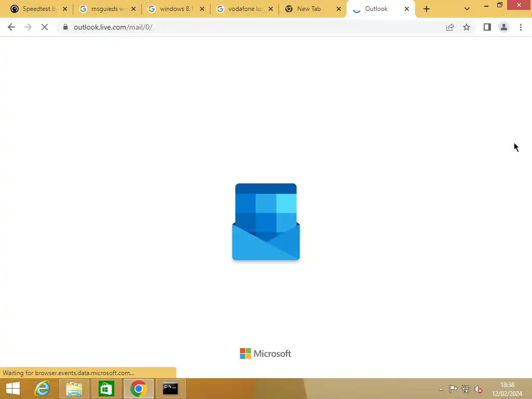Click the forward navigation arrow
Image resolution: width=532 pixels, height=399 pixels.
pos(28,27)
